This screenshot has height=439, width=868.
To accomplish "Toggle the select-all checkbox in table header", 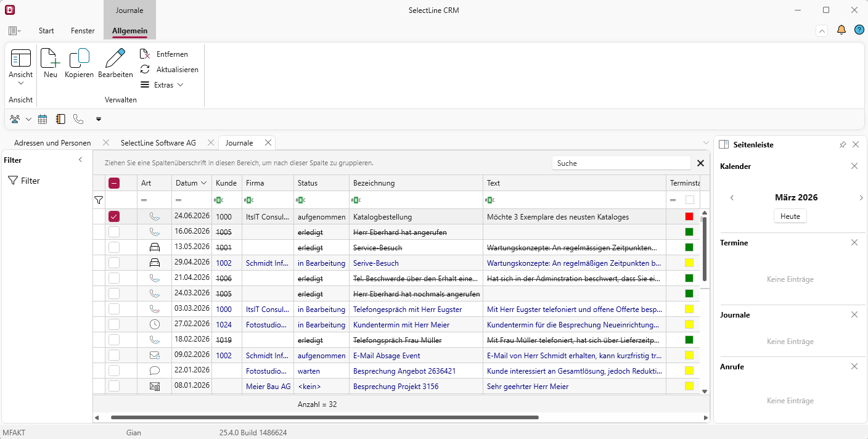I will [114, 183].
